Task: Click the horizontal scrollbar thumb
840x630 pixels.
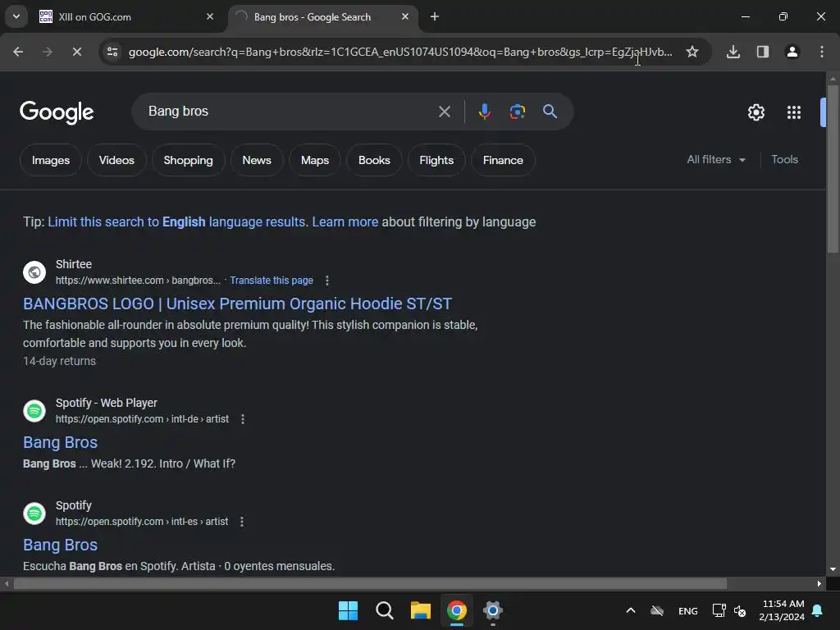Action: tap(370, 584)
